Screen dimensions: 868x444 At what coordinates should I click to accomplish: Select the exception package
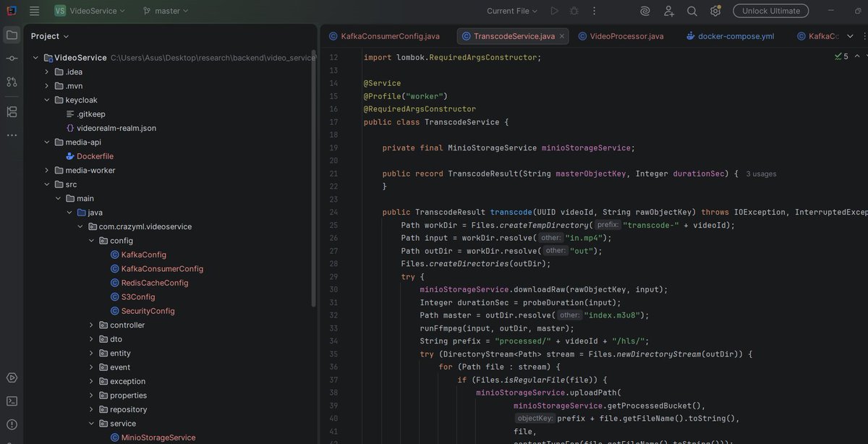pyautogui.click(x=122, y=381)
